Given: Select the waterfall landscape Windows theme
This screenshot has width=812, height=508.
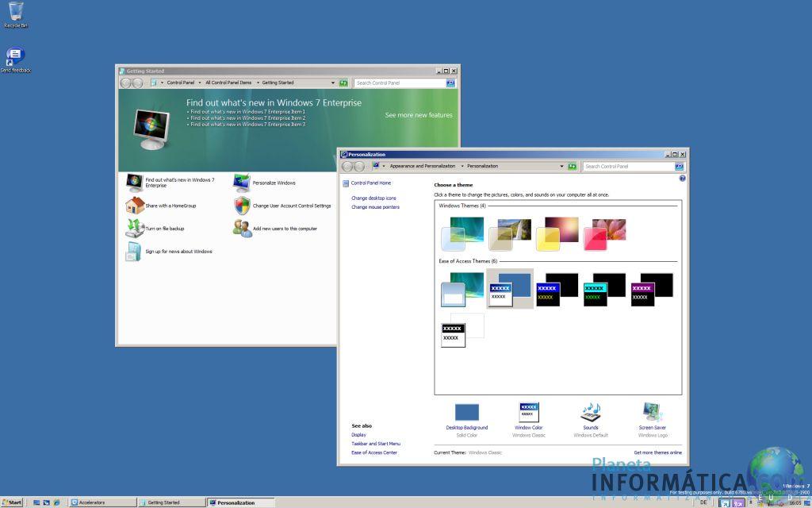Looking at the screenshot, I should (510, 234).
